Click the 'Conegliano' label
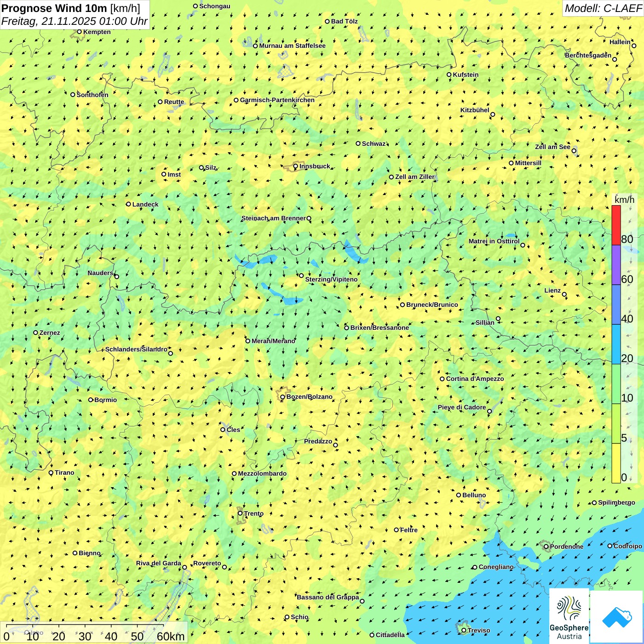Screen dimensions: 644x644 (496, 567)
